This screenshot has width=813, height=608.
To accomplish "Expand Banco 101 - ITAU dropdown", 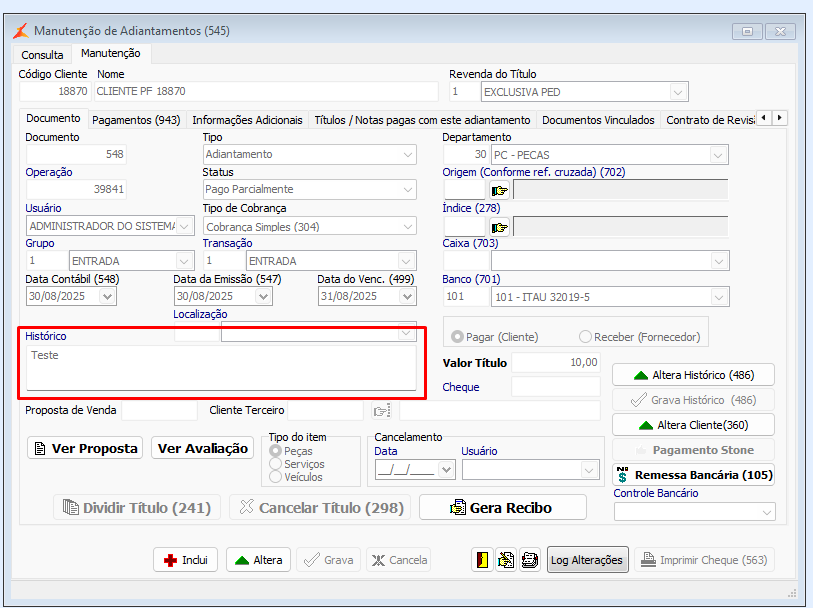I will click(719, 297).
